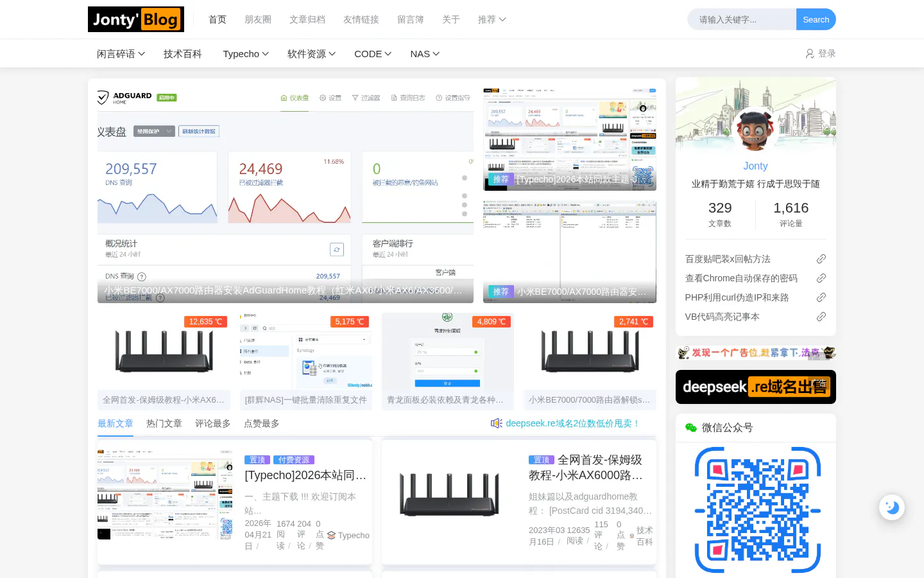Open the 关于 page

(x=451, y=20)
